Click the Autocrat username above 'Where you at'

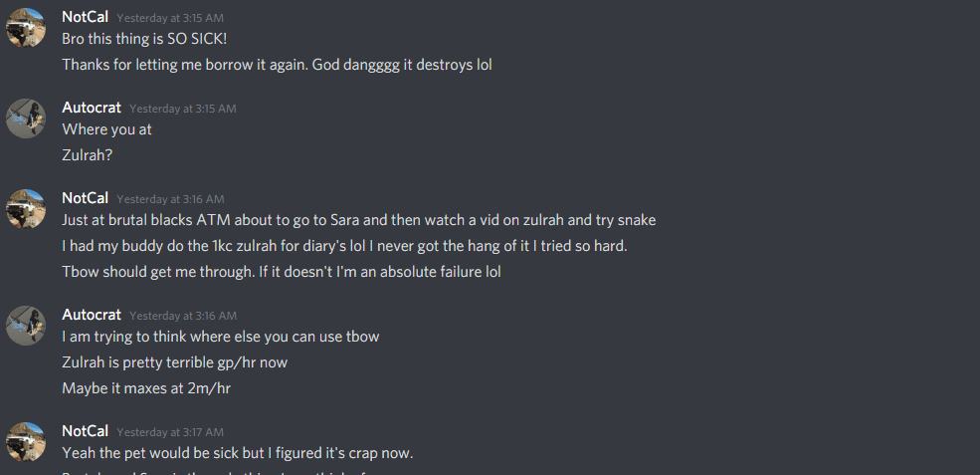tap(92, 108)
